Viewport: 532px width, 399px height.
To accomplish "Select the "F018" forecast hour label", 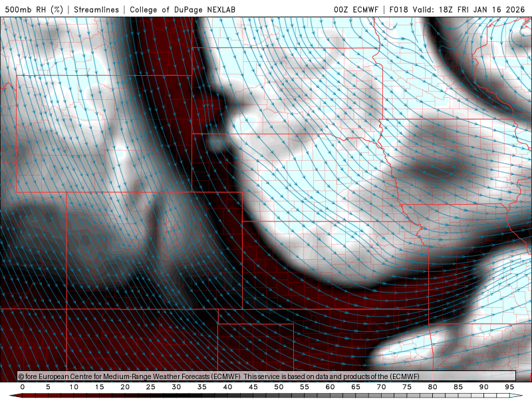I will pyautogui.click(x=398, y=9).
